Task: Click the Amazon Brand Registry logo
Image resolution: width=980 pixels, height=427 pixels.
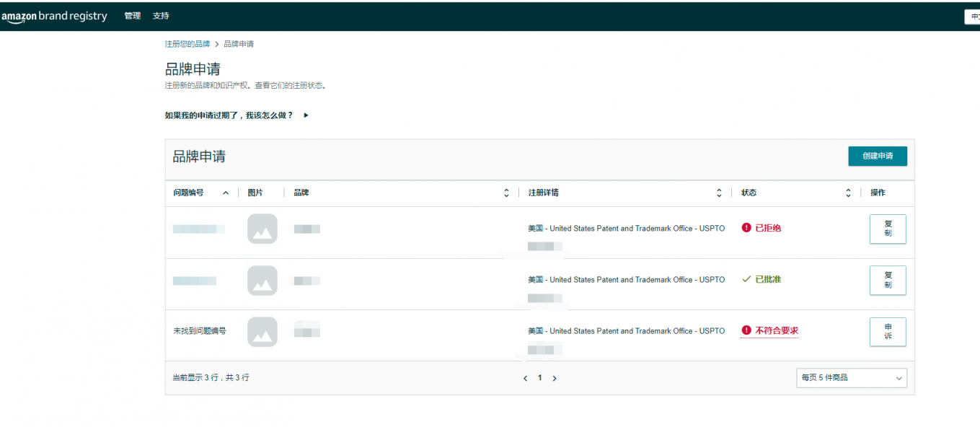Action: pyautogui.click(x=54, y=17)
